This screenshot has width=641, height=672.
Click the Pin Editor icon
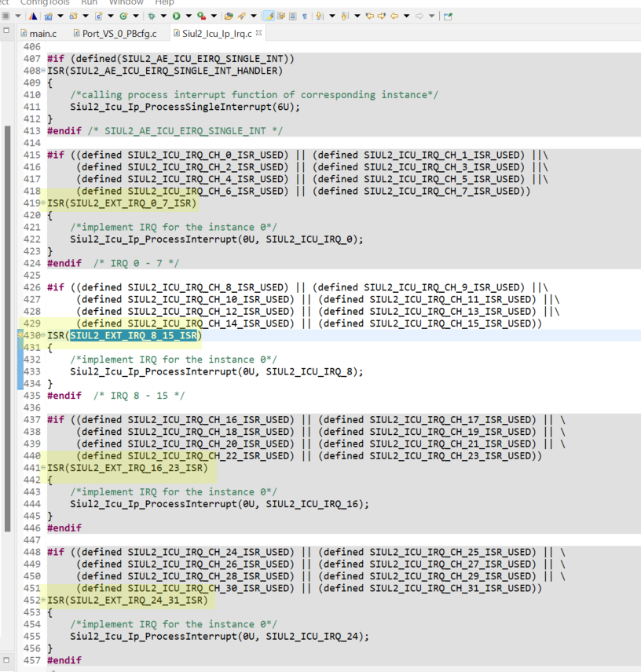point(448,16)
